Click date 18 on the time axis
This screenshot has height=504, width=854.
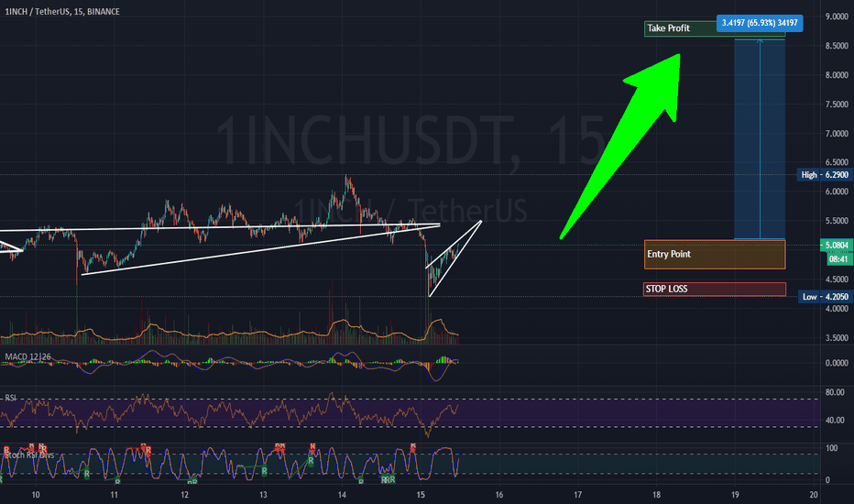(656, 495)
